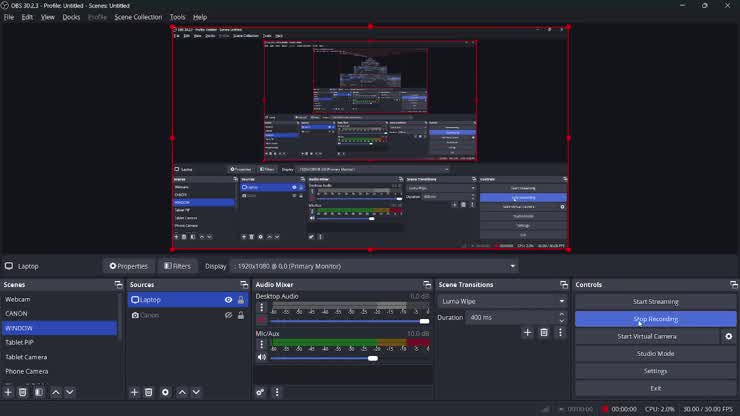Image resolution: width=740 pixels, height=416 pixels.
Task: Remove selected scene with trash icon
Action: pos(23,392)
